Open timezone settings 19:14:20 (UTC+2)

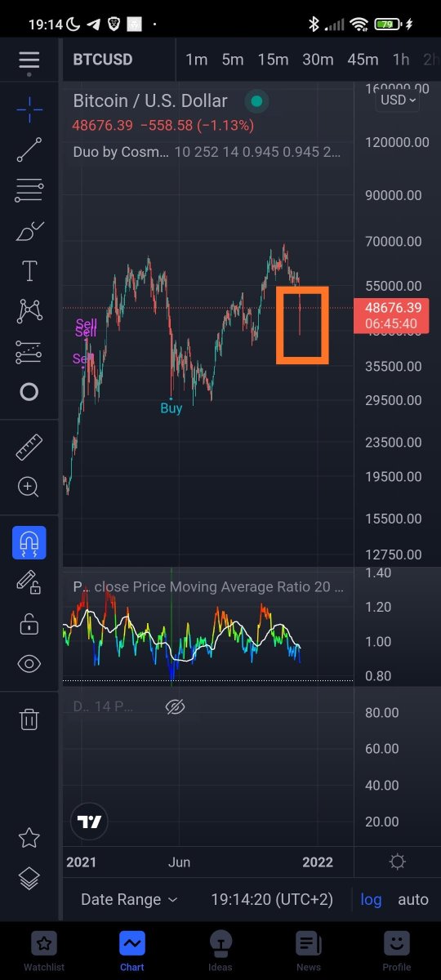(x=272, y=899)
